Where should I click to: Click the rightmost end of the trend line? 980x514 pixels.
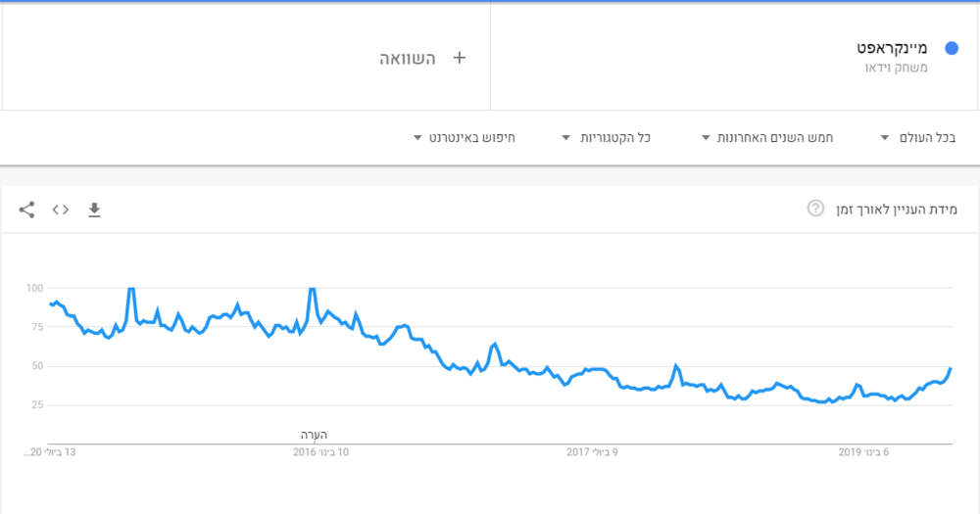pyautogui.click(x=951, y=369)
